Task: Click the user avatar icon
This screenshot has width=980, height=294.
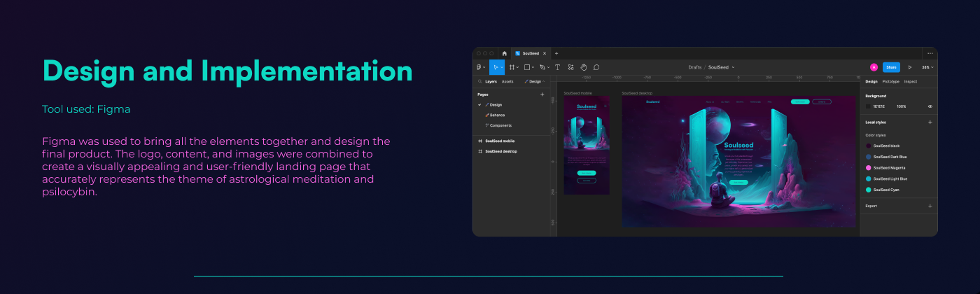Action: [874, 67]
